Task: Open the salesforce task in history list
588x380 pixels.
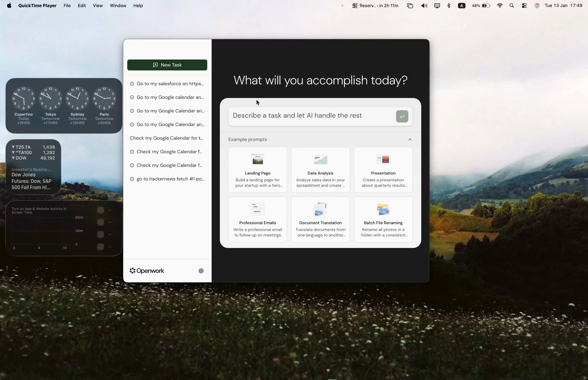Action: pyautogui.click(x=169, y=84)
